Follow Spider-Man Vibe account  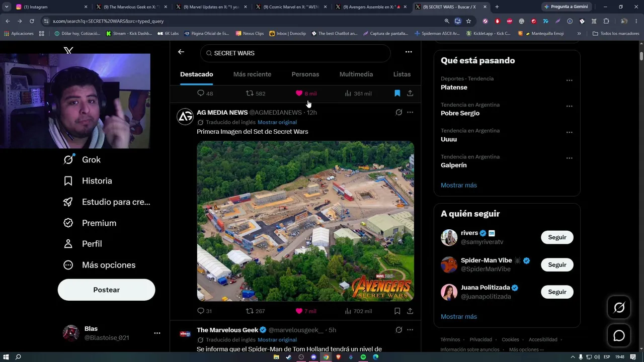click(557, 265)
